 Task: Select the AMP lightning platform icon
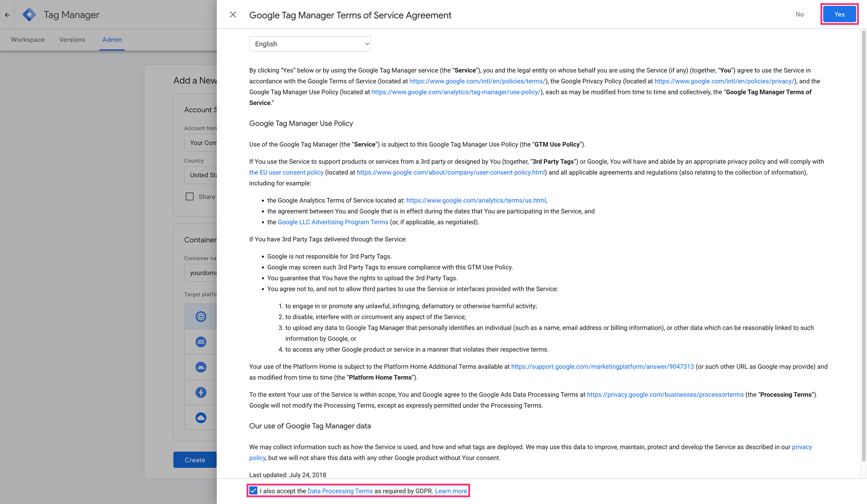[x=201, y=392]
